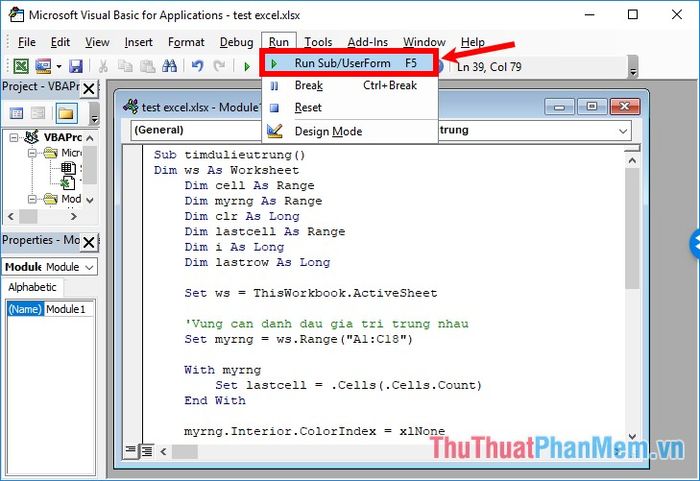This screenshot has width=700, height=481.
Task: Click the Undo toolbar icon
Action: click(197, 66)
